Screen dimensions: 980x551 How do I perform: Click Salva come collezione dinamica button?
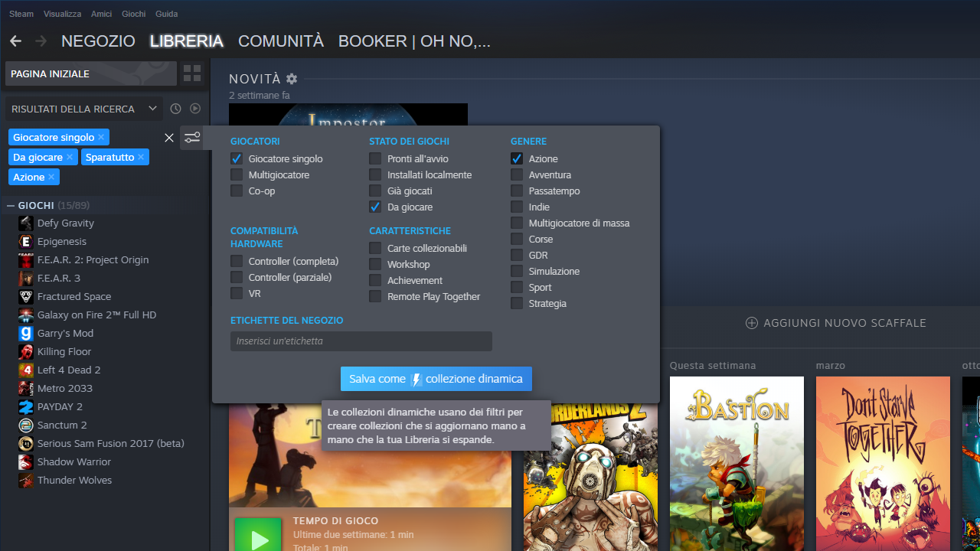[436, 379]
